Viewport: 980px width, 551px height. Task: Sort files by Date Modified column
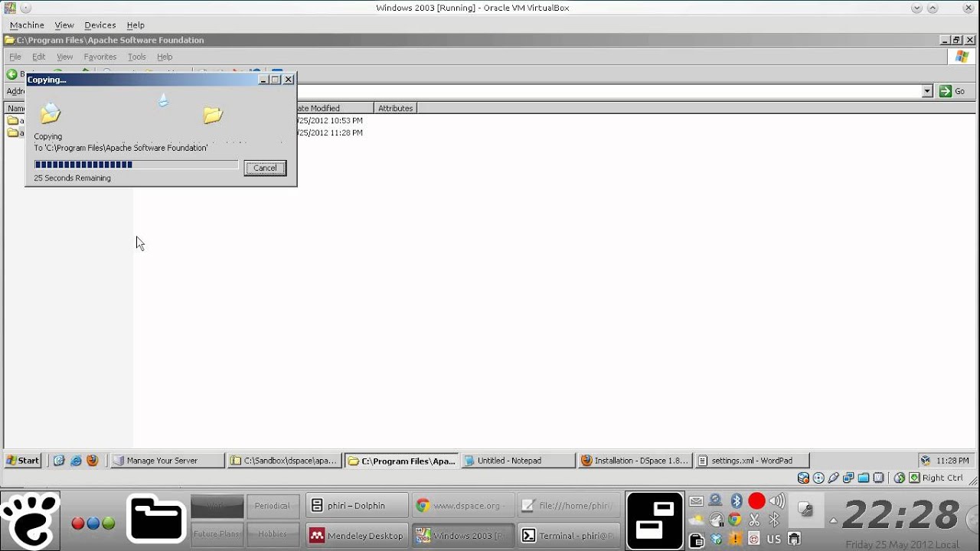pyautogui.click(x=335, y=108)
